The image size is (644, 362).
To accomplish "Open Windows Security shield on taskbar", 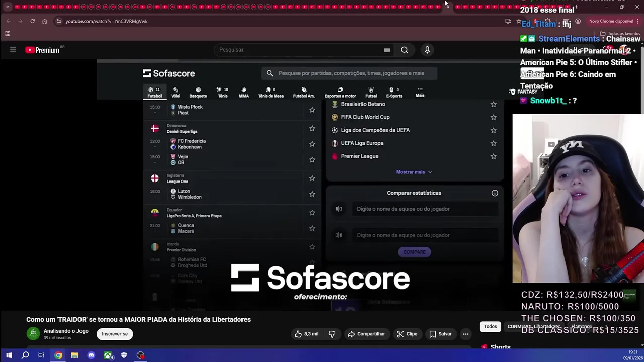I will click(124, 355).
